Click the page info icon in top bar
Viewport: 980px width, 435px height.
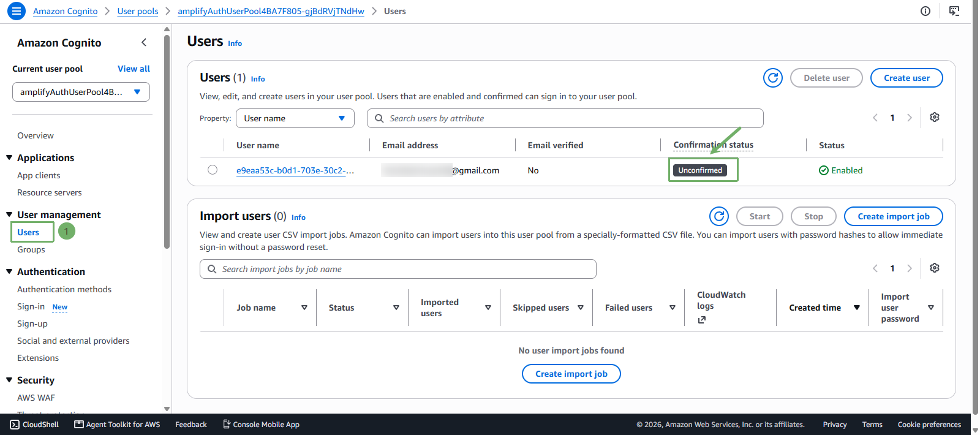click(925, 11)
